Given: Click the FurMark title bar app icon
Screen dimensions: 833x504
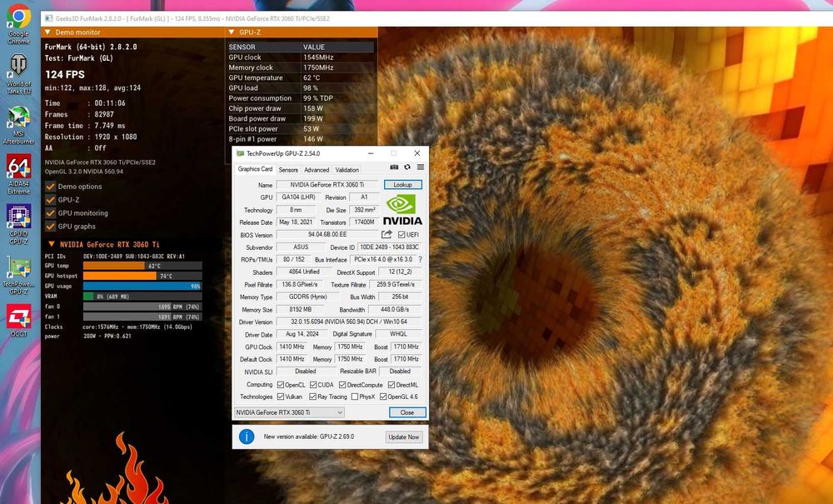Looking at the screenshot, I should [49, 18].
